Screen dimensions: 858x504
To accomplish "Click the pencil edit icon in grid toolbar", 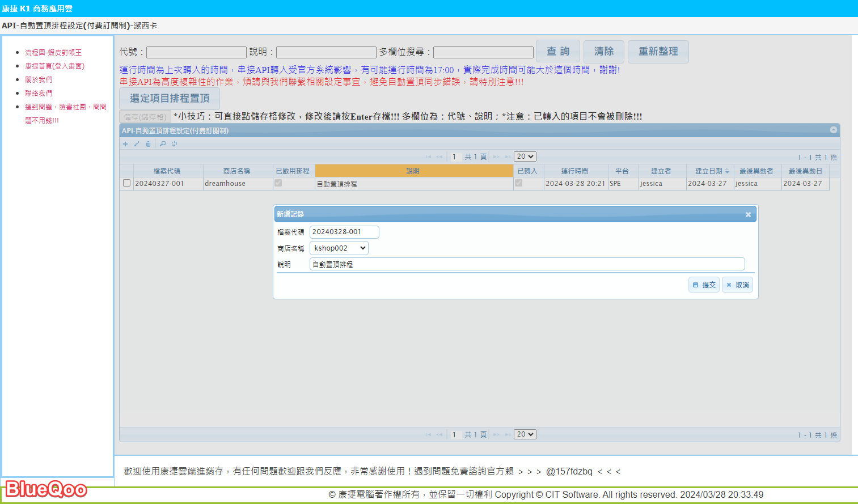I will click(137, 144).
